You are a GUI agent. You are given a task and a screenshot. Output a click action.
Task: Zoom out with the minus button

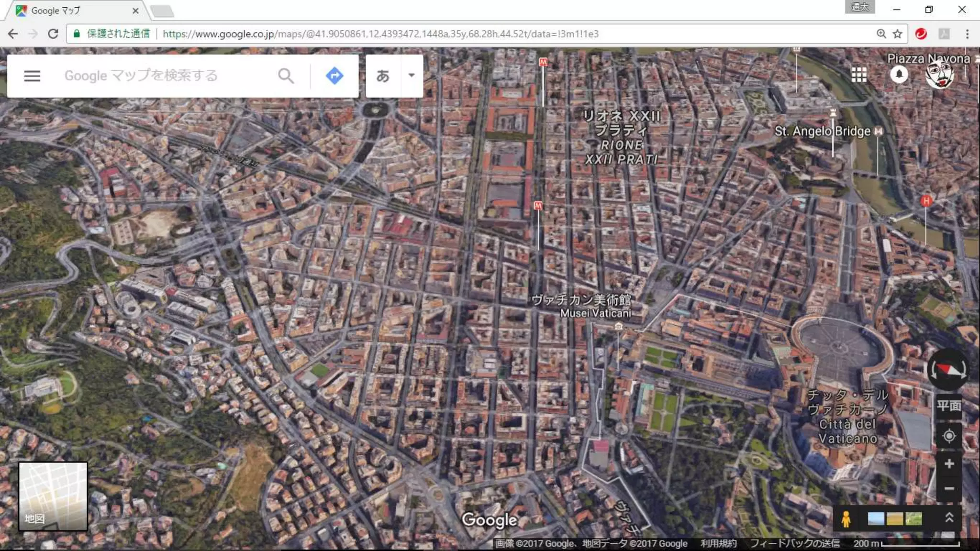point(949,488)
